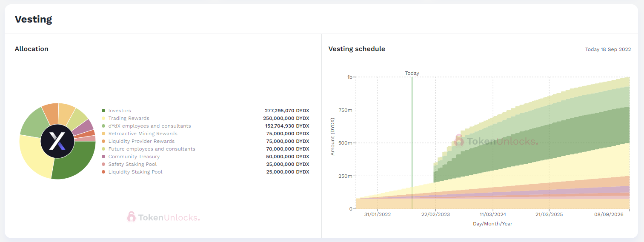This screenshot has width=644, height=242.
Task: Select Liquidity Staking Pool legend dot
Action: point(103,172)
